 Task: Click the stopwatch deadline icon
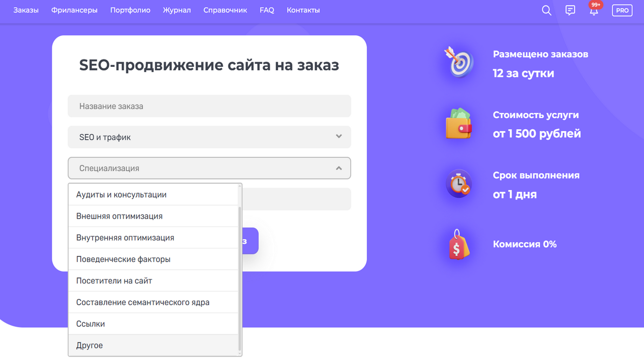tap(458, 184)
